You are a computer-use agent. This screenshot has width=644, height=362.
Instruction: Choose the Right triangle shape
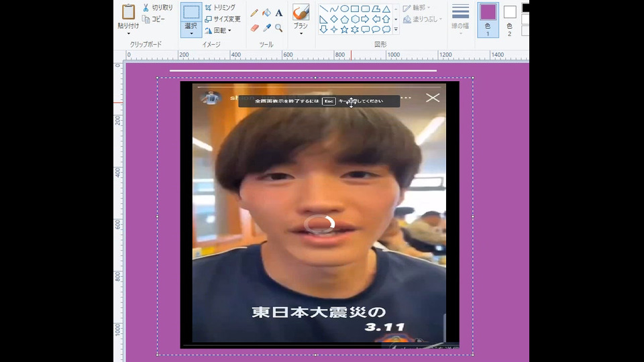323,19
